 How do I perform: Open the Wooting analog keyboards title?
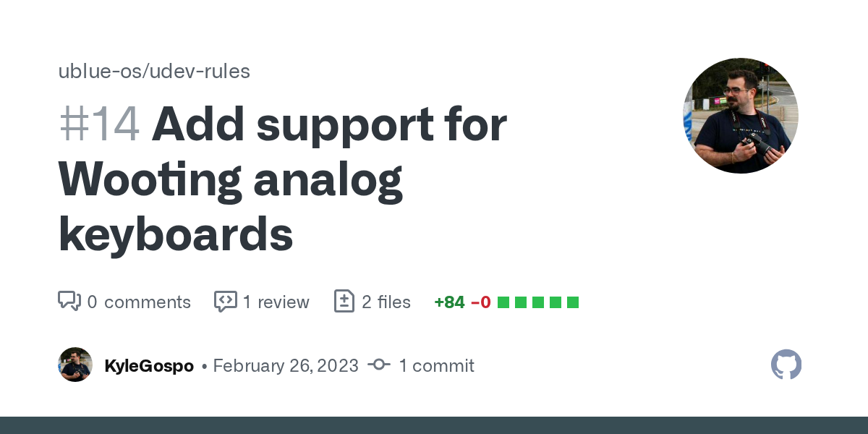click(230, 179)
